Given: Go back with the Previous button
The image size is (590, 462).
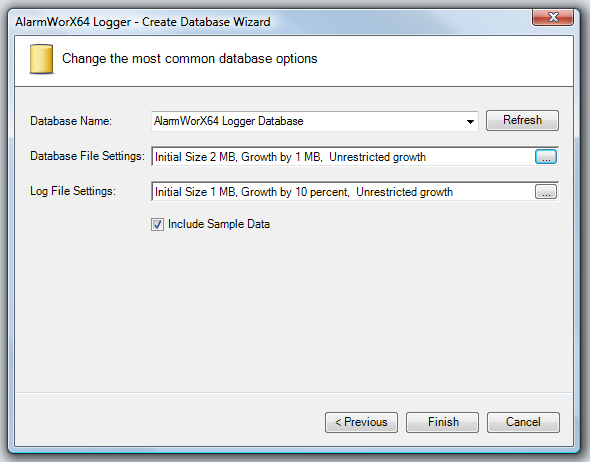Looking at the screenshot, I should click(x=361, y=422).
